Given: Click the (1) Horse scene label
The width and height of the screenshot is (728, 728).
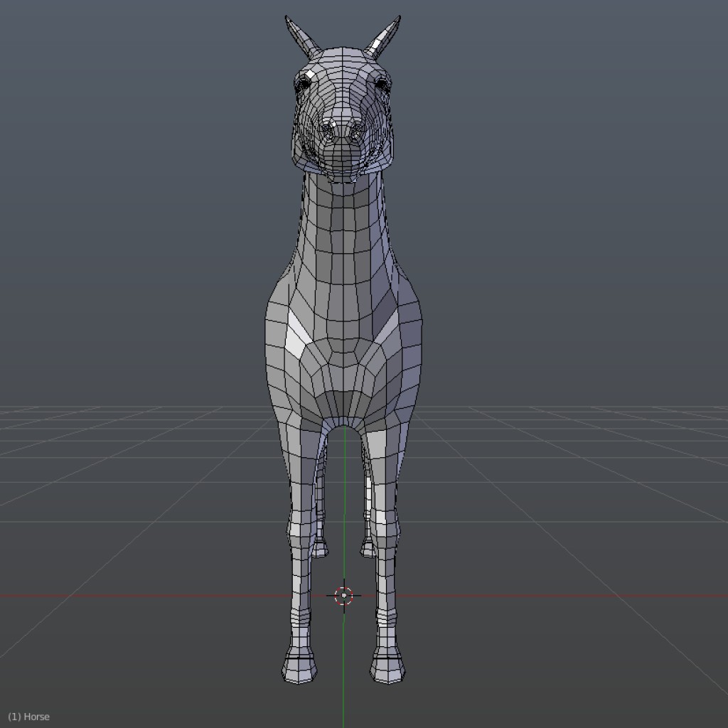Looking at the screenshot, I should pos(31,716).
